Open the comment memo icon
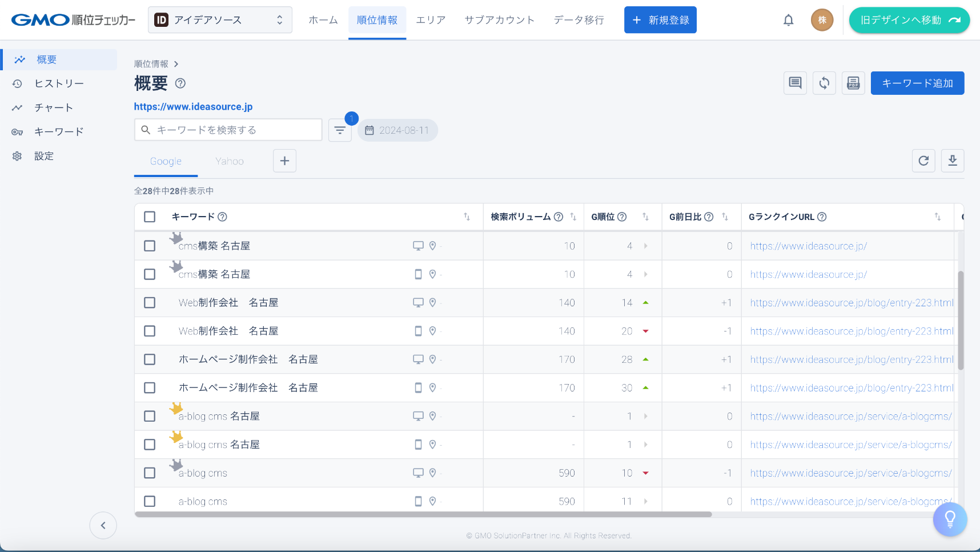The width and height of the screenshot is (980, 552). tap(795, 83)
